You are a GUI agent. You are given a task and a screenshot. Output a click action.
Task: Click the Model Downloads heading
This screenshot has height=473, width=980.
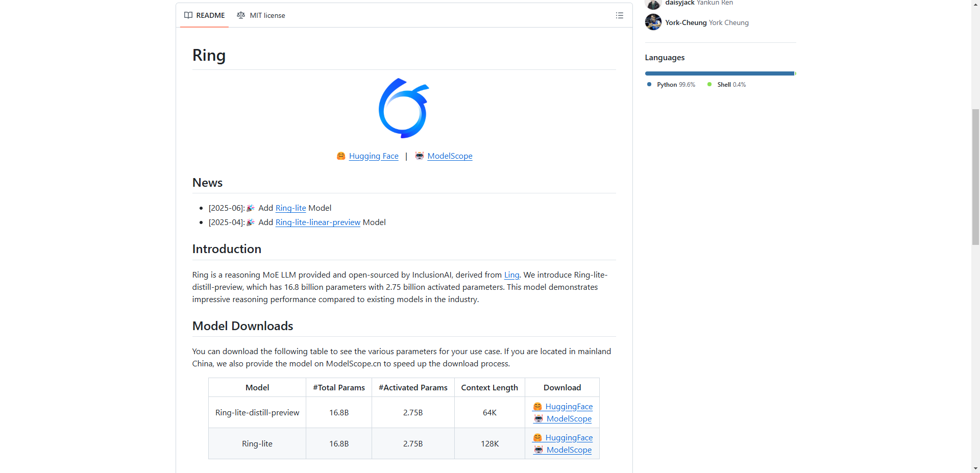[x=242, y=326]
